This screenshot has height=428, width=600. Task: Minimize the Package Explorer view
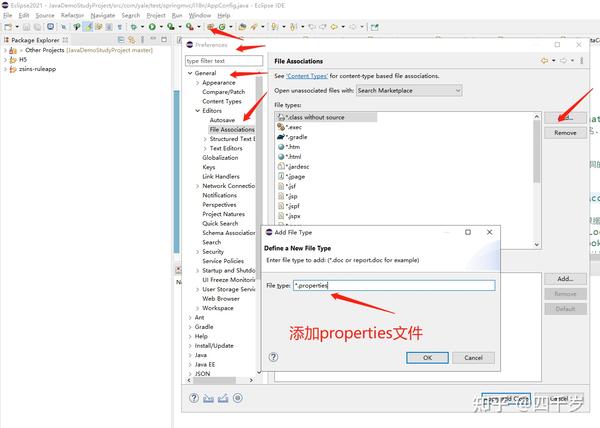pos(153,39)
